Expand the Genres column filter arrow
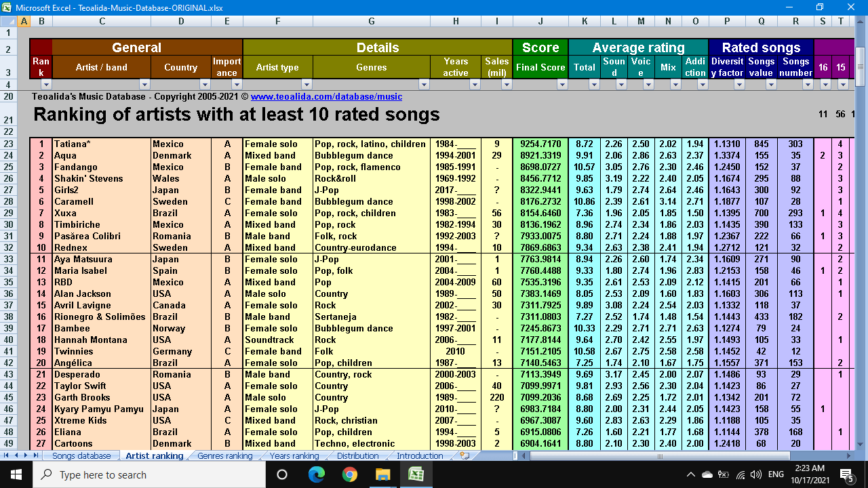The image size is (868, 488). click(x=424, y=85)
